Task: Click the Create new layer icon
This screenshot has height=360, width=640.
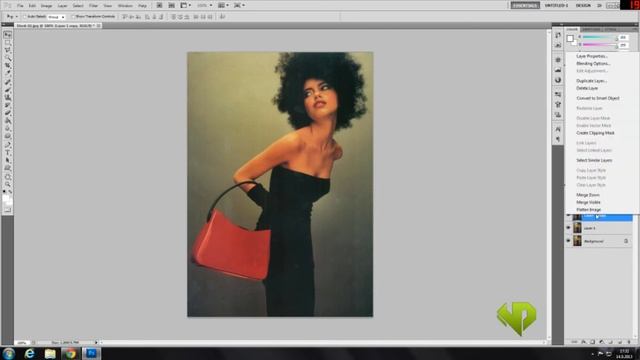Action: 620,342
